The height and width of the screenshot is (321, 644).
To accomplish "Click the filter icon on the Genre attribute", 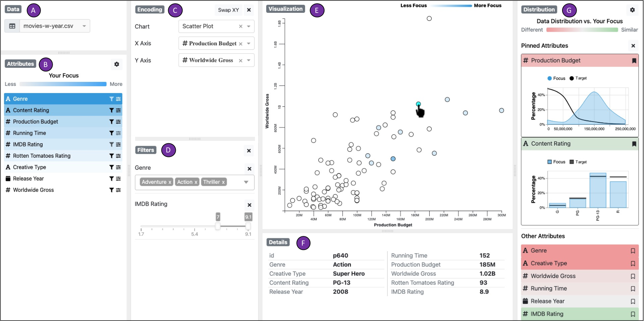I will click(112, 99).
